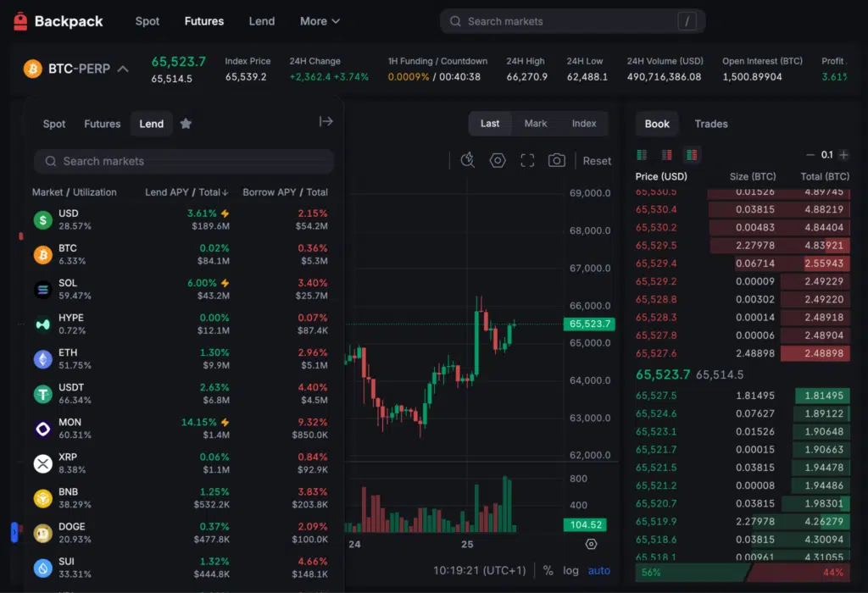This screenshot has height=593, width=868.
Task: Click the Search markets field in panel
Action: 184,161
